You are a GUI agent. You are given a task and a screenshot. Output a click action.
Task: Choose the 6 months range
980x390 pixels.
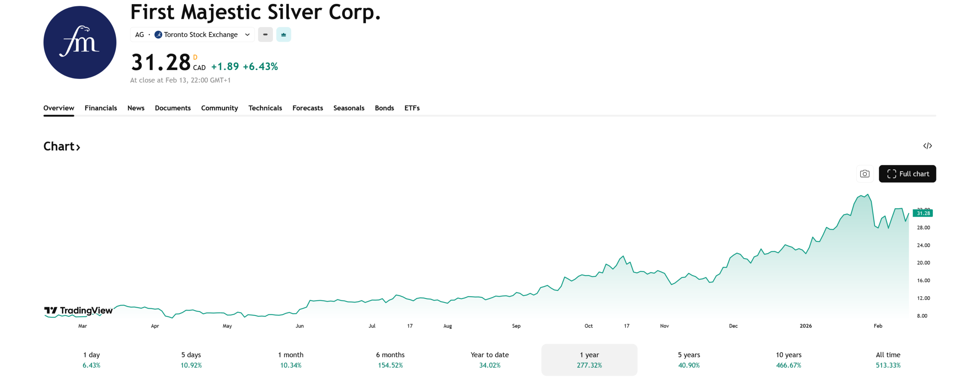click(x=390, y=360)
